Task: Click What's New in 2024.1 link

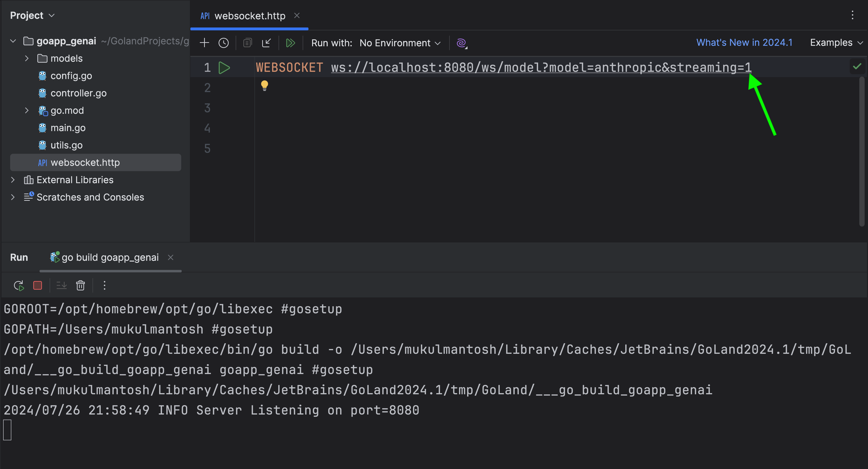Action: [x=744, y=42]
